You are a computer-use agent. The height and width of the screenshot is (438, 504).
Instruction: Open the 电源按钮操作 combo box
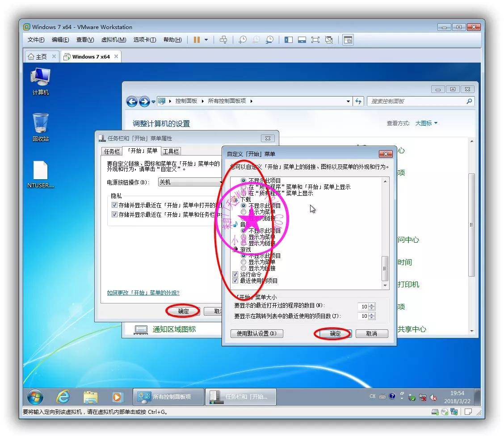tap(190, 182)
